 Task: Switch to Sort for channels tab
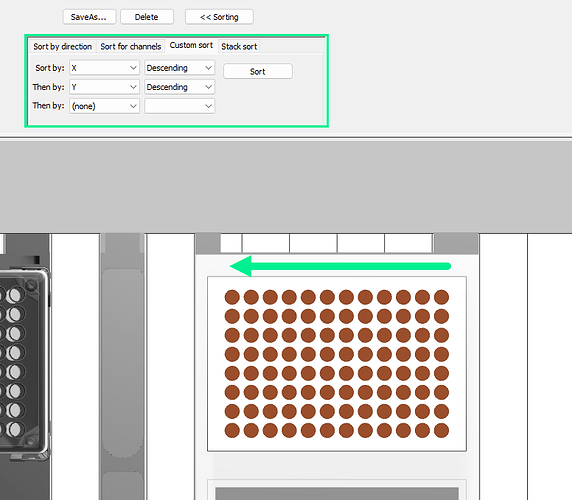[131, 46]
